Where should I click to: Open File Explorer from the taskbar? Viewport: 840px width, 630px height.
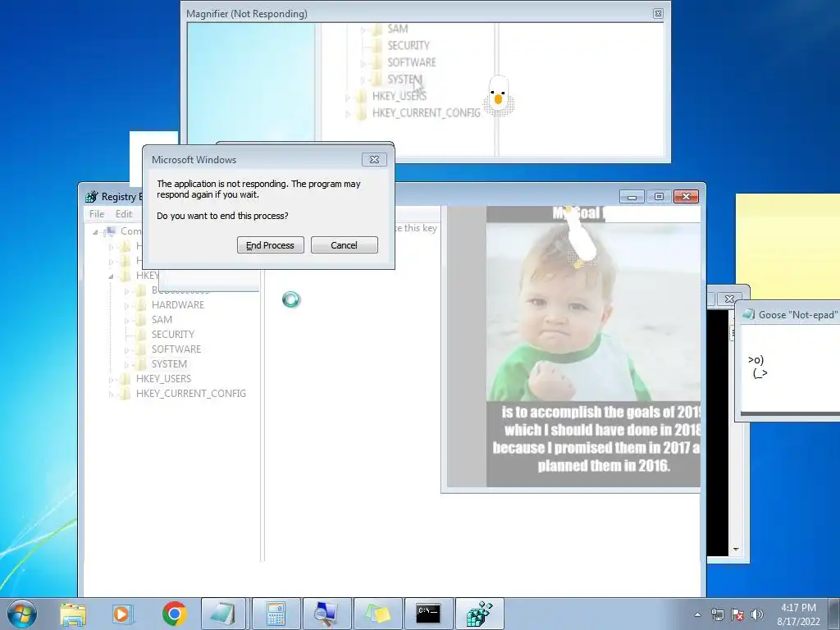73,614
